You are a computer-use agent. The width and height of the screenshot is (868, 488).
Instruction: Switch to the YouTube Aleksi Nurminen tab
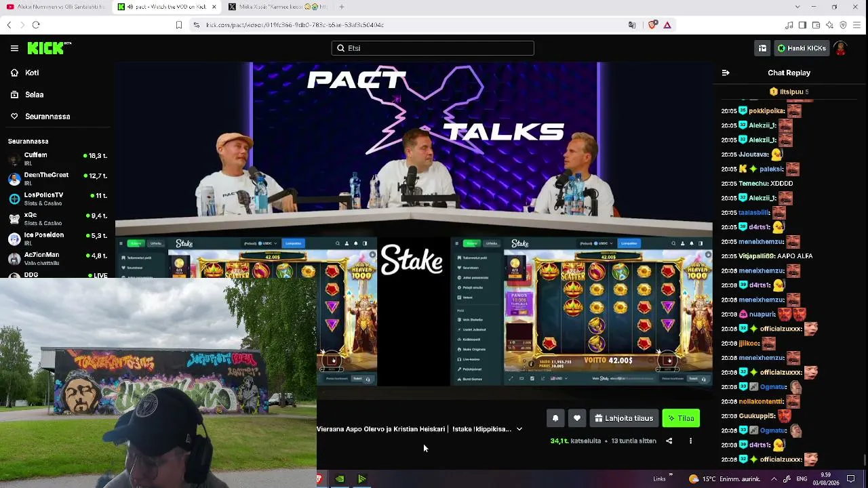point(56,7)
